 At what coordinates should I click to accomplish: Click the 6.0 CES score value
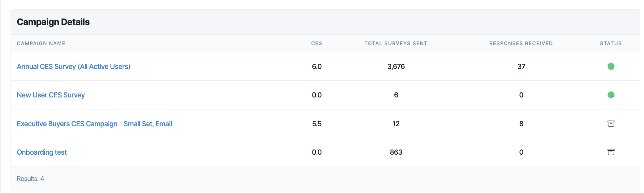coord(317,66)
